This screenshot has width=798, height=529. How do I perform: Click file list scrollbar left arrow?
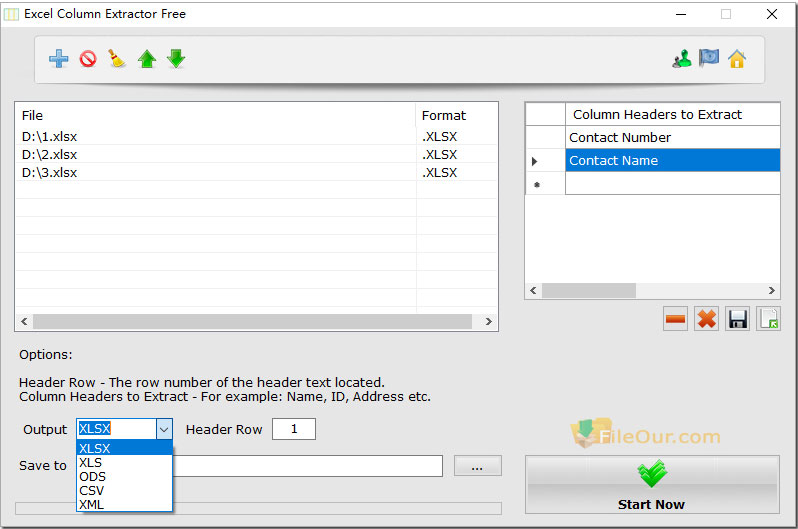point(24,321)
